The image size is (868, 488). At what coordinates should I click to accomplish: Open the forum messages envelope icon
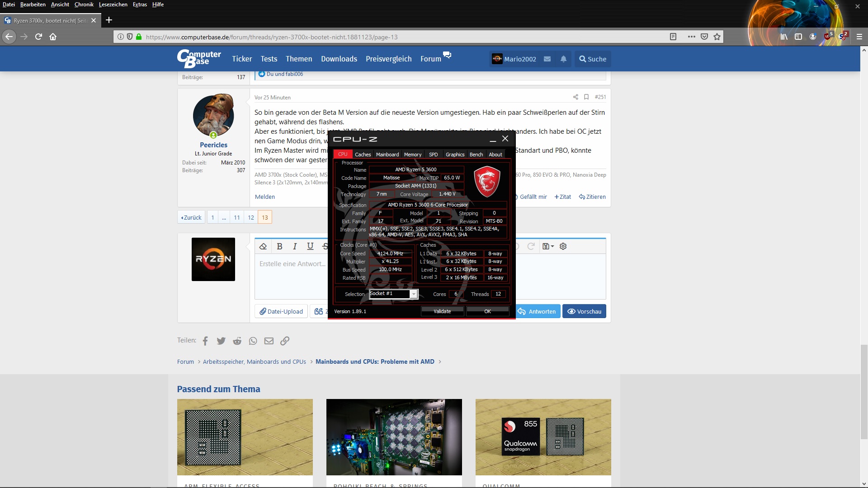point(547,59)
